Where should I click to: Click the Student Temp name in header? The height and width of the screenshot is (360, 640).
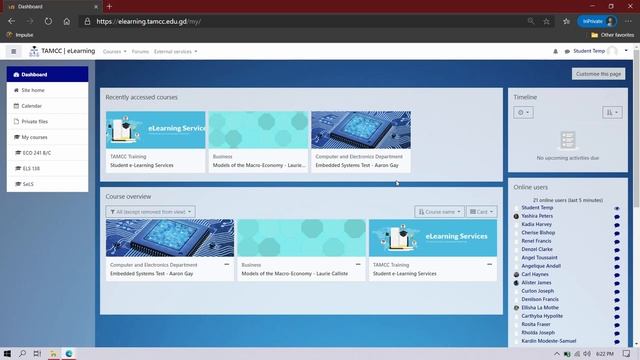coord(589,51)
